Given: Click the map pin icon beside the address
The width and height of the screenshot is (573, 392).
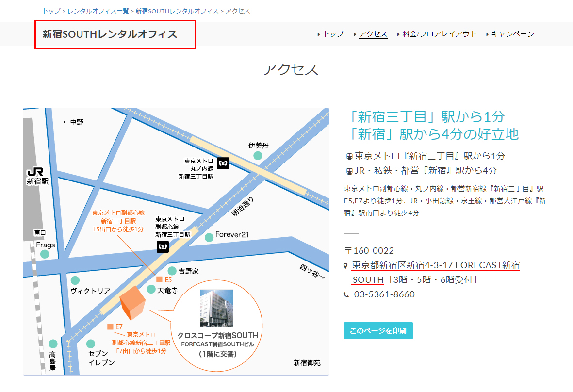Looking at the screenshot, I should click(x=346, y=266).
